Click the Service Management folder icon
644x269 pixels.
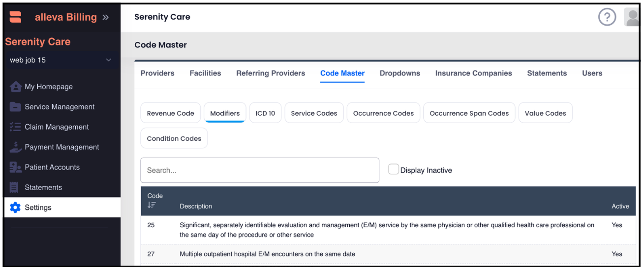(x=16, y=107)
